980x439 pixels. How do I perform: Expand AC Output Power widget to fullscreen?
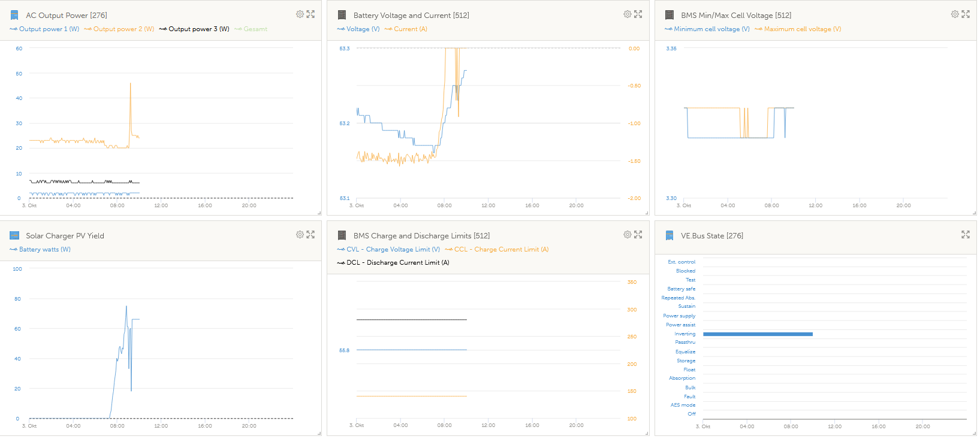point(310,14)
